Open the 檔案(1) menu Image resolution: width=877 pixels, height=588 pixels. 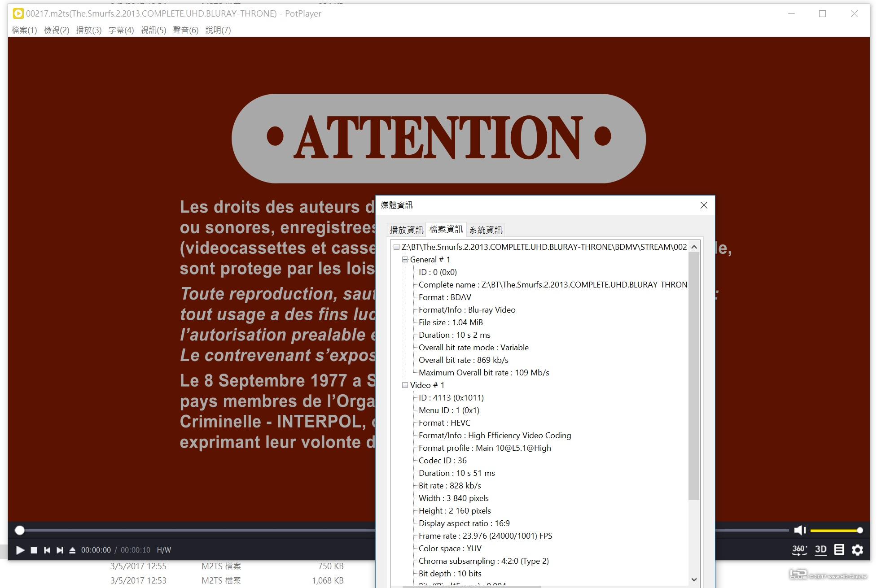(x=24, y=30)
